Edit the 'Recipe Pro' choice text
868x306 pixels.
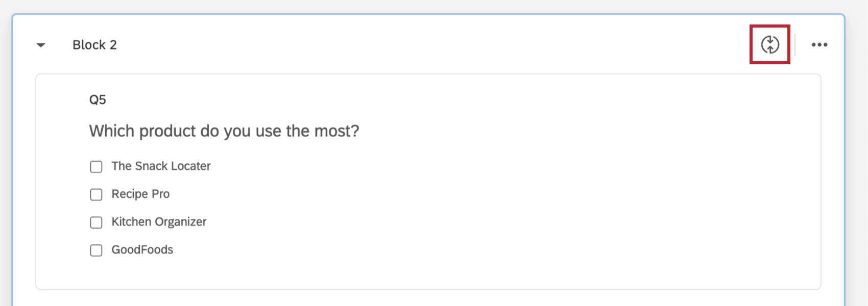140,194
